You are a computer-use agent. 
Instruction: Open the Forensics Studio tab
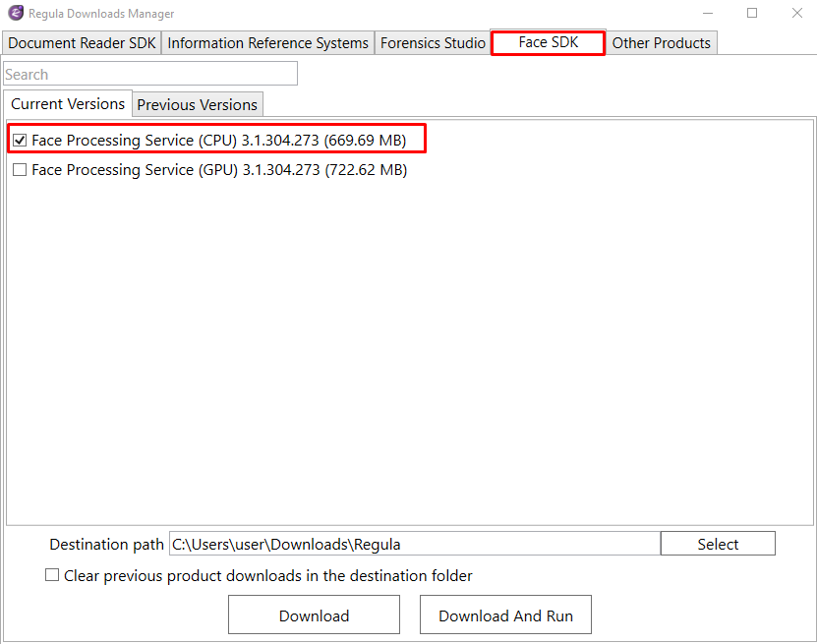tap(433, 42)
